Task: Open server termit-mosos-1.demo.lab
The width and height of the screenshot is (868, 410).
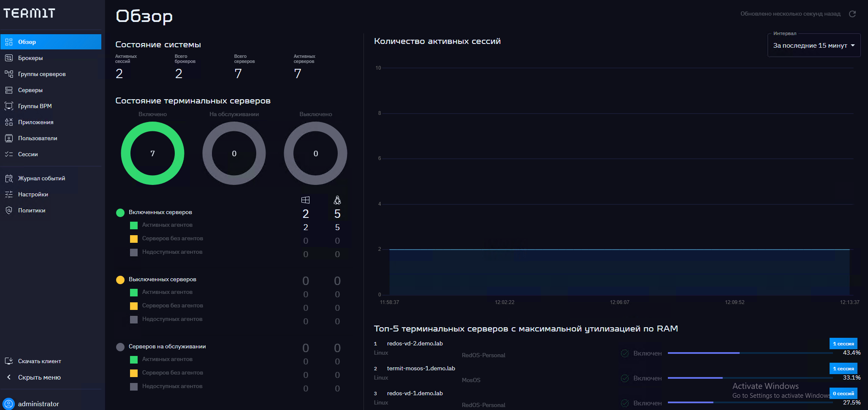Action: (x=420, y=368)
